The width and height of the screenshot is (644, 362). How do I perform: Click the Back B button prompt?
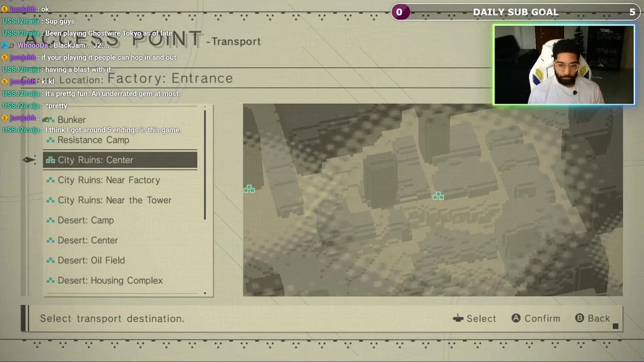593,318
